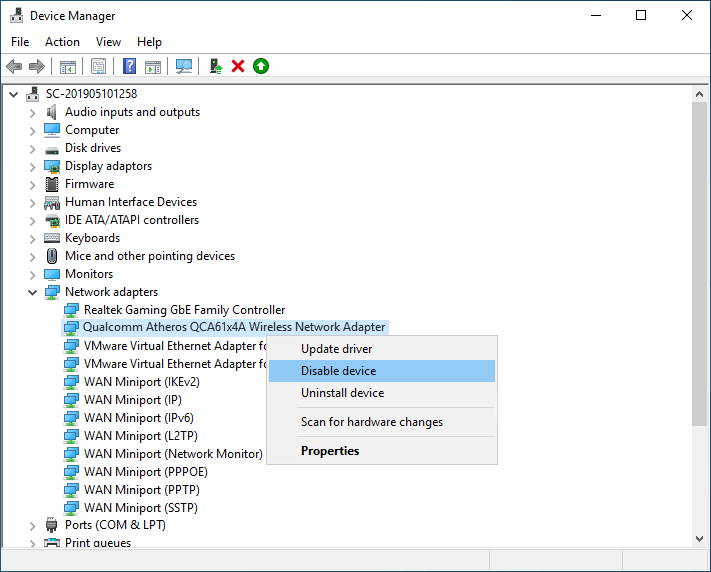Collapse the Network adapters category
711x572 pixels.
click(33, 293)
